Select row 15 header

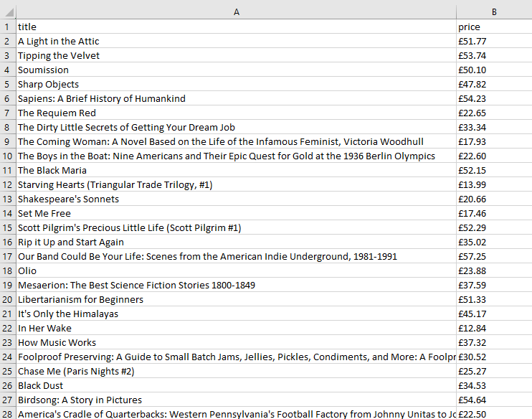(x=8, y=227)
